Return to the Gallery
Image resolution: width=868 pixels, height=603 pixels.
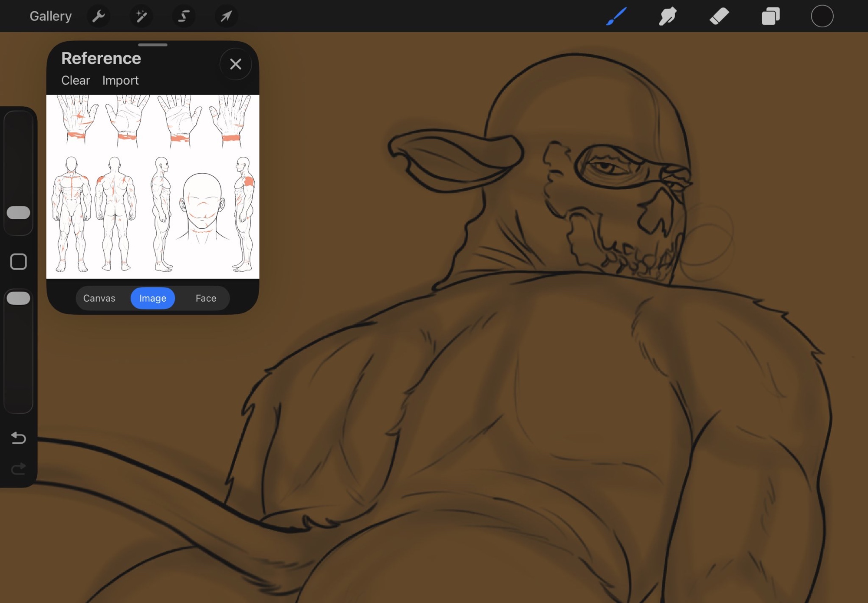click(x=50, y=16)
